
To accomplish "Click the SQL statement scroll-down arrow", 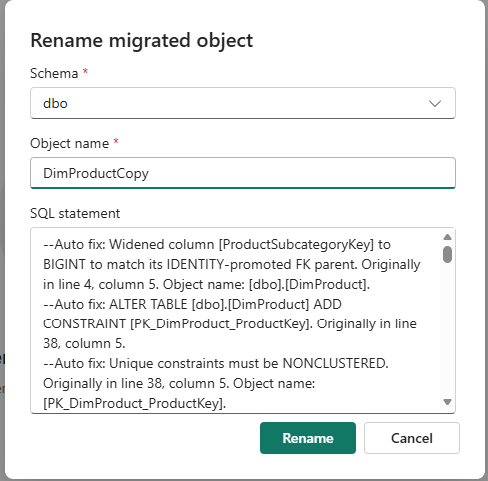I will 447,402.
